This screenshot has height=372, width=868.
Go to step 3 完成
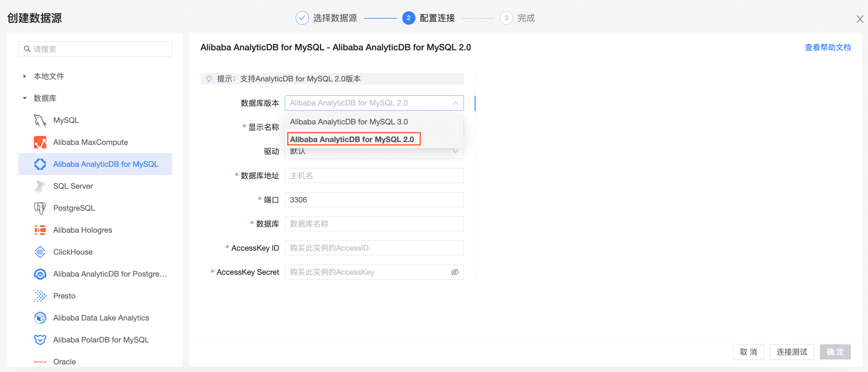pyautogui.click(x=517, y=18)
